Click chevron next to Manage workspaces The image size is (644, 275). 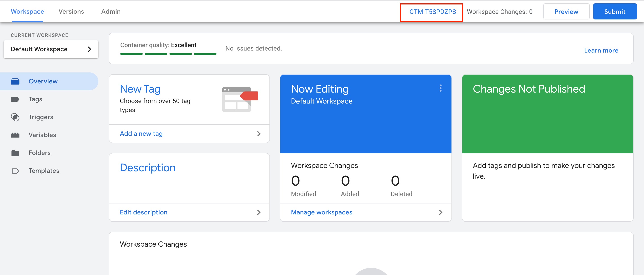tap(441, 212)
